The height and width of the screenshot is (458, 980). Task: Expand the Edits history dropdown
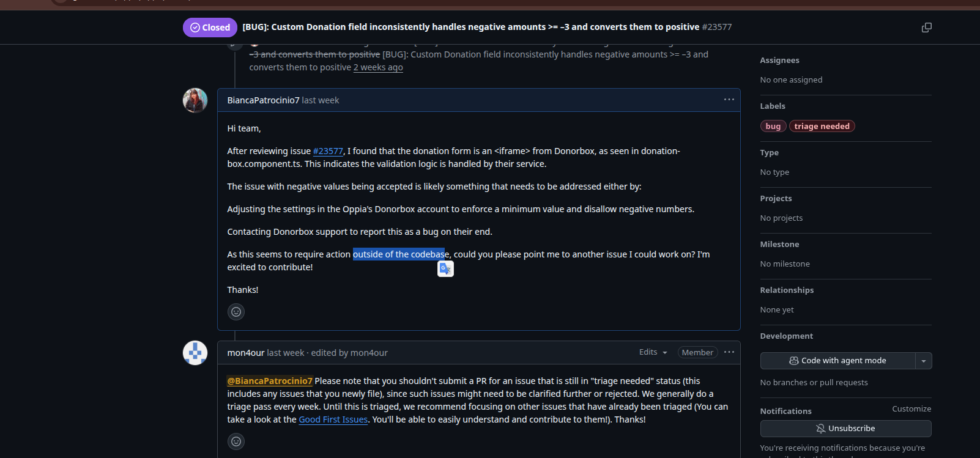click(x=653, y=352)
